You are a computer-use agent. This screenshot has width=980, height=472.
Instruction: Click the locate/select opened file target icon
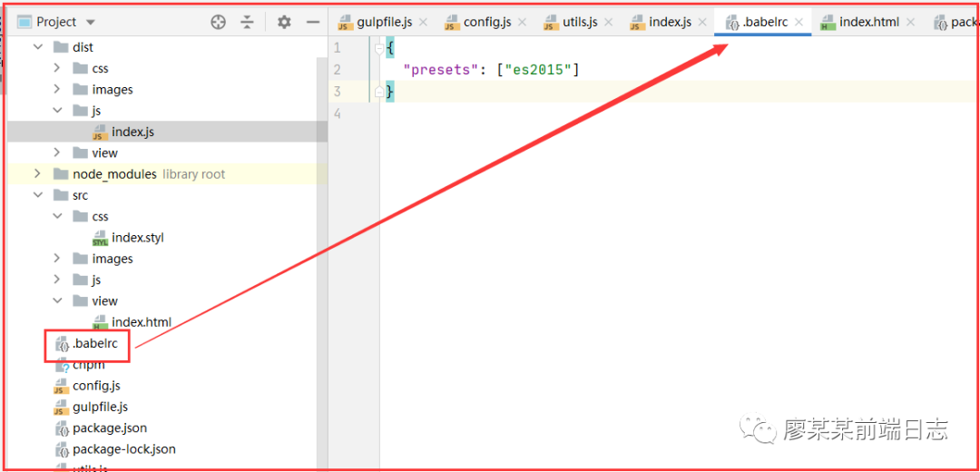pyautogui.click(x=218, y=22)
